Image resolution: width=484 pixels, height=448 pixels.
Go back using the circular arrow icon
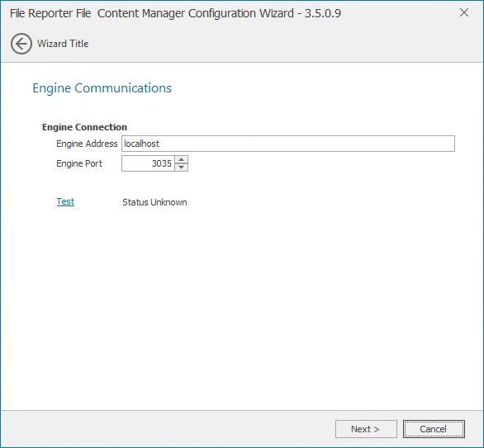coord(21,44)
